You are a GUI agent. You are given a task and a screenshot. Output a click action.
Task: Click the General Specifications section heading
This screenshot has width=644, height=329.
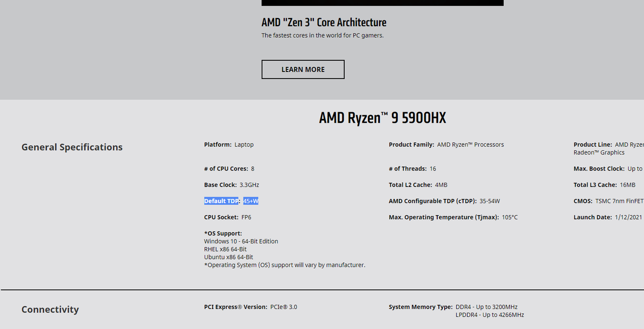pyautogui.click(x=72, y=147)
